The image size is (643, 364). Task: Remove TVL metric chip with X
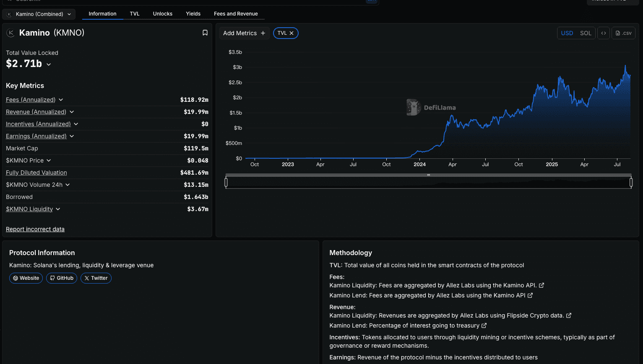(x=292, y=33)
